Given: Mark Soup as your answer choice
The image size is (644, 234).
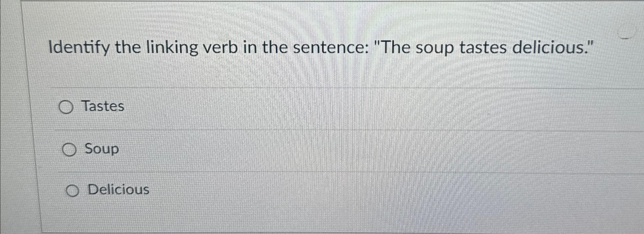Looking at the screenshot, I should coord(70,149).
